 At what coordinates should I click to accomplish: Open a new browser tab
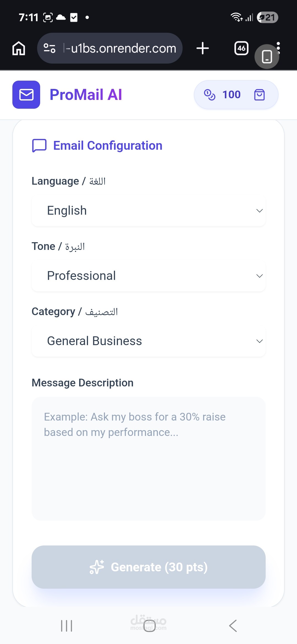[x=203, y=48]
